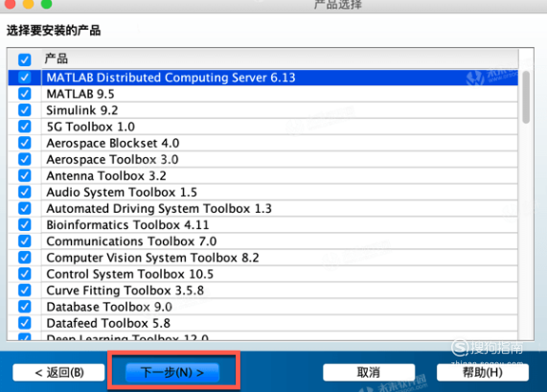This screenshot has height=392, width=547.
Task: Cancel installation with 取消 button
Action: [369, 373]
